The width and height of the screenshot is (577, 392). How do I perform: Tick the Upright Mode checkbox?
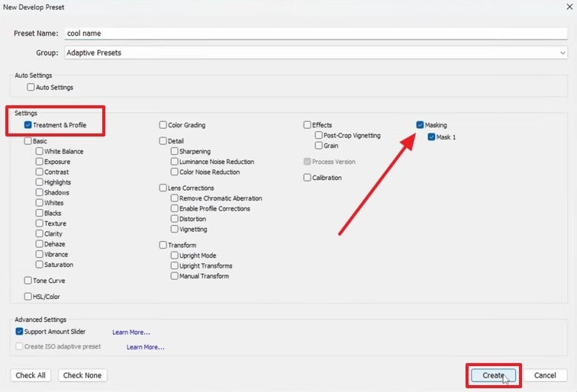pyautogui.click(x=175, y=255)
